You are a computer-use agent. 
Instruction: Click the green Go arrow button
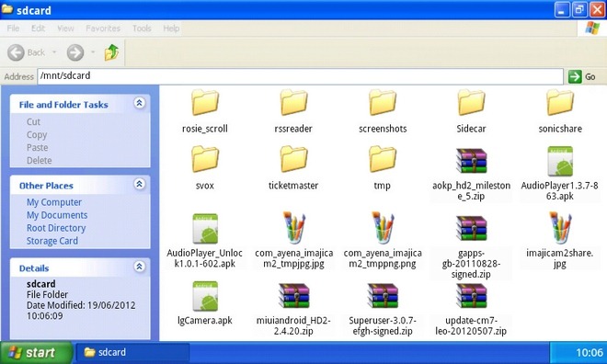click(x=575, y=76)
